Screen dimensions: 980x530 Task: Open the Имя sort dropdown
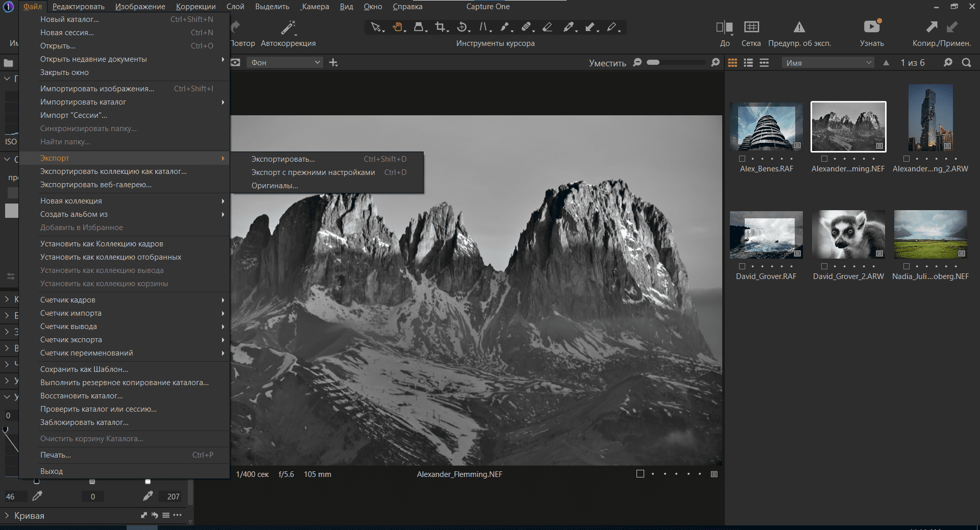point(828,63)
